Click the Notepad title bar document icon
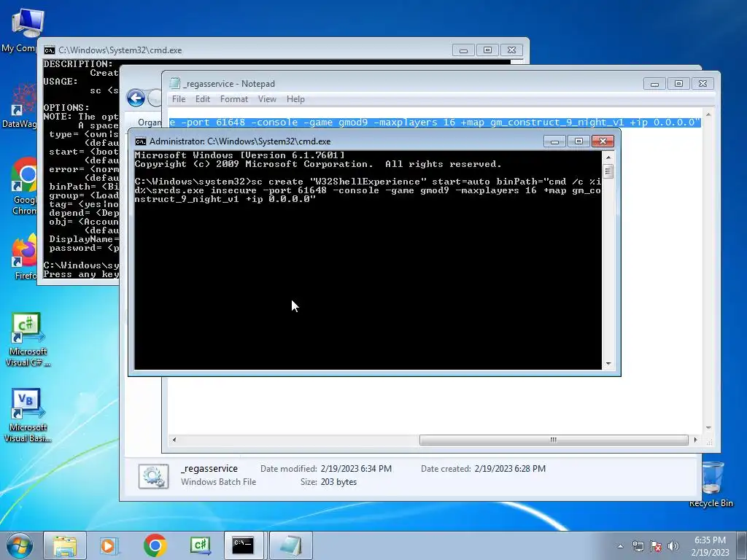 point(175,83)
